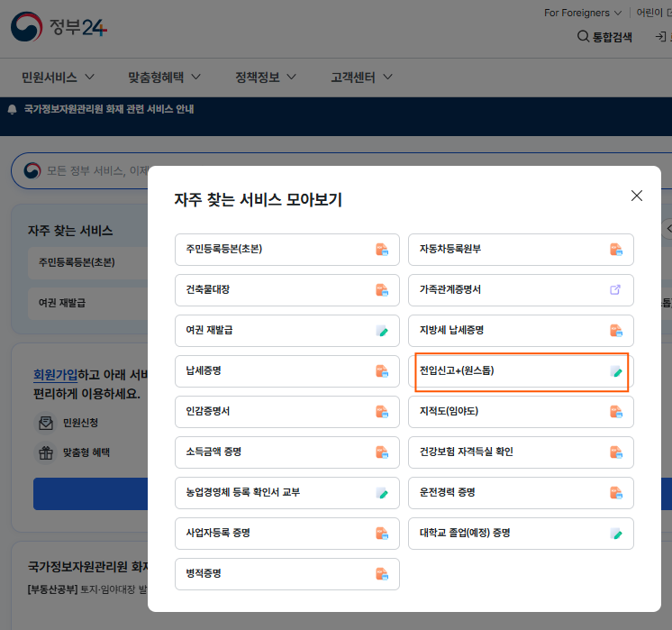
Task: Select 지방세 납세증명 service
Action: (521, 331)
